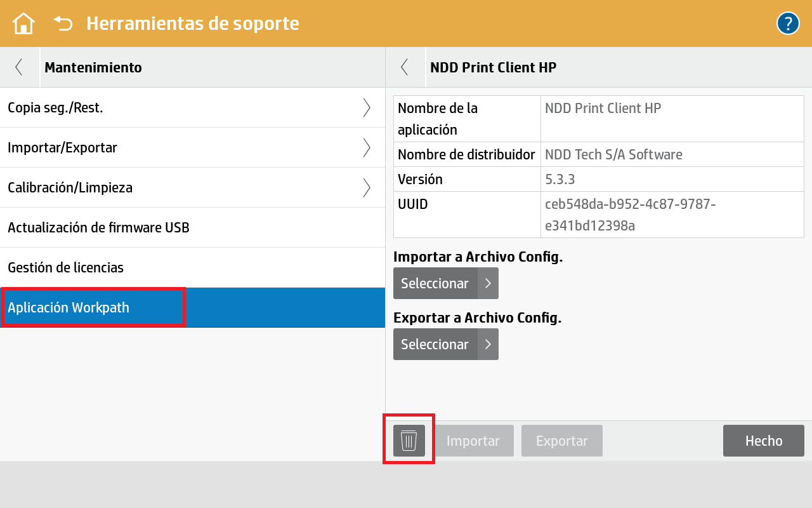The image size is (812, 508).
Task: Open Copia seg./Rest. menu entry
Action: [192, 108]
